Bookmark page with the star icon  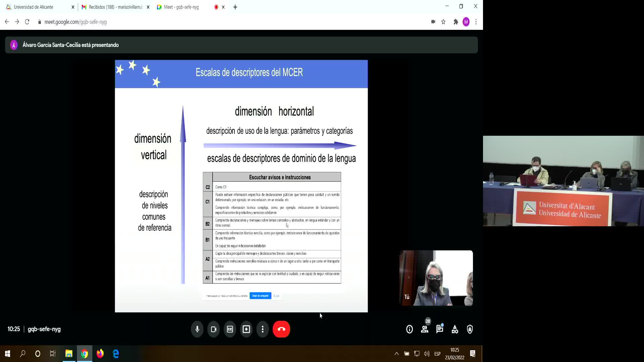pyautogui.click(x=443, y=22)
